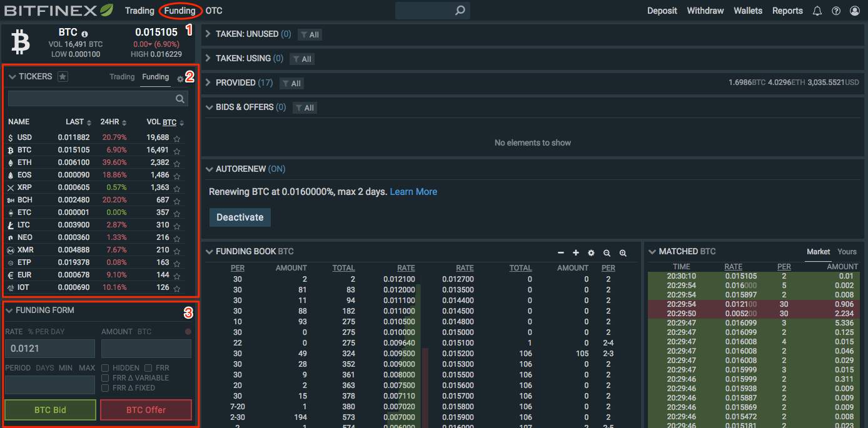Open the Funding menu in navbar
This screenshot has width=868, height=428.
tap(180, 11)
